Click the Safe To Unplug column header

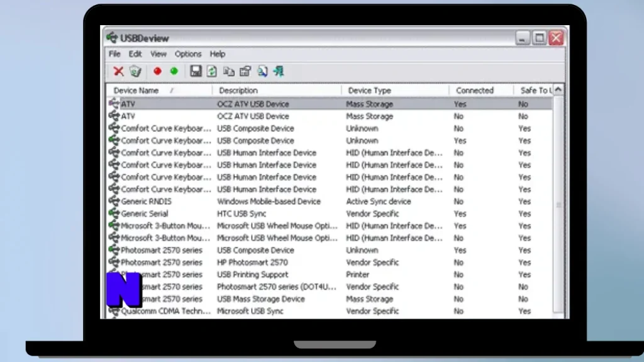pos(533,90)
